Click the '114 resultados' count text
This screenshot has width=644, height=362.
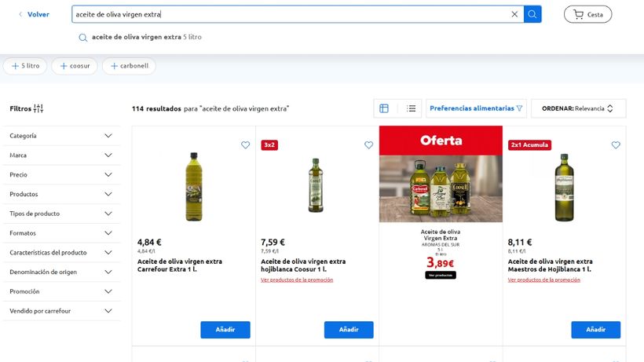click(x=156, y=109)
